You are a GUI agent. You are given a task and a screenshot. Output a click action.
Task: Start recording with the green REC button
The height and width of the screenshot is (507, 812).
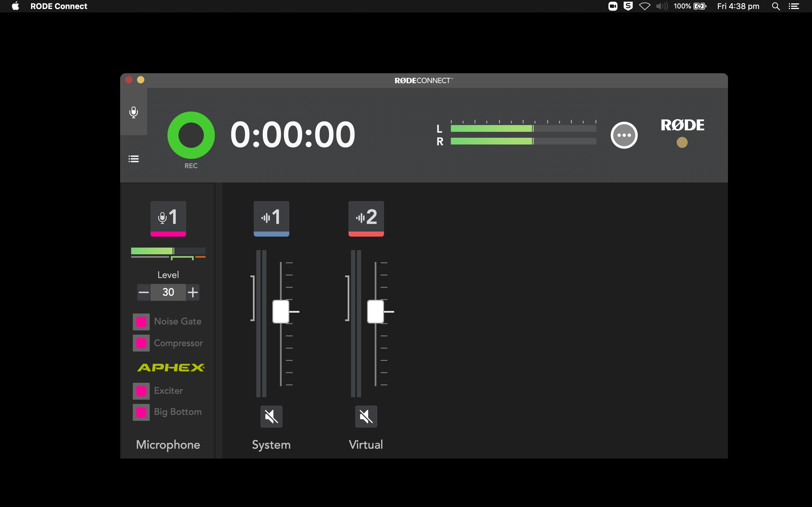click(191, 135)
